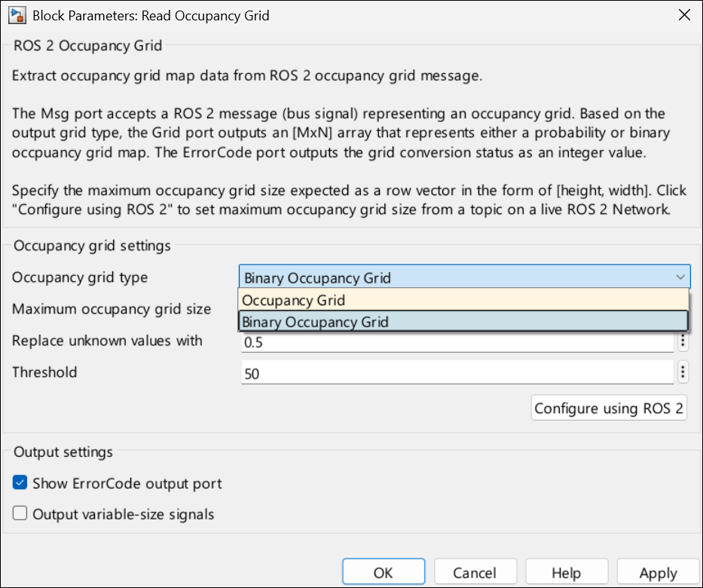The image size is (703, 588).
Task: Click the Output settings section header
Action: 63,452
